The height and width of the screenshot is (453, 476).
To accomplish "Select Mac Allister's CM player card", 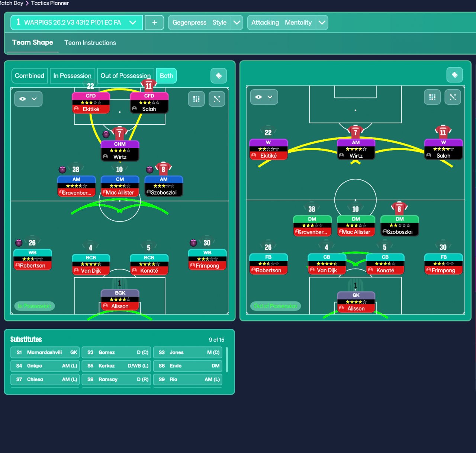I will [120, 187].
